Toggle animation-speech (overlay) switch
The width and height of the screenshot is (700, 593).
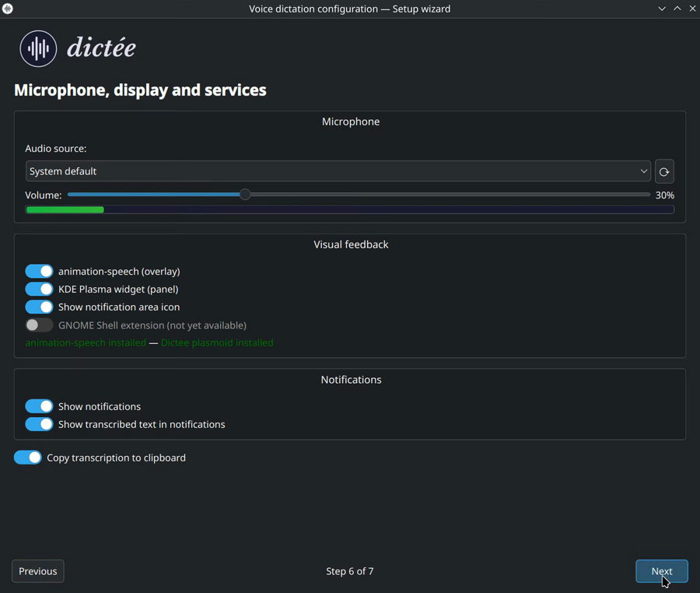click(x=39, y=271)
